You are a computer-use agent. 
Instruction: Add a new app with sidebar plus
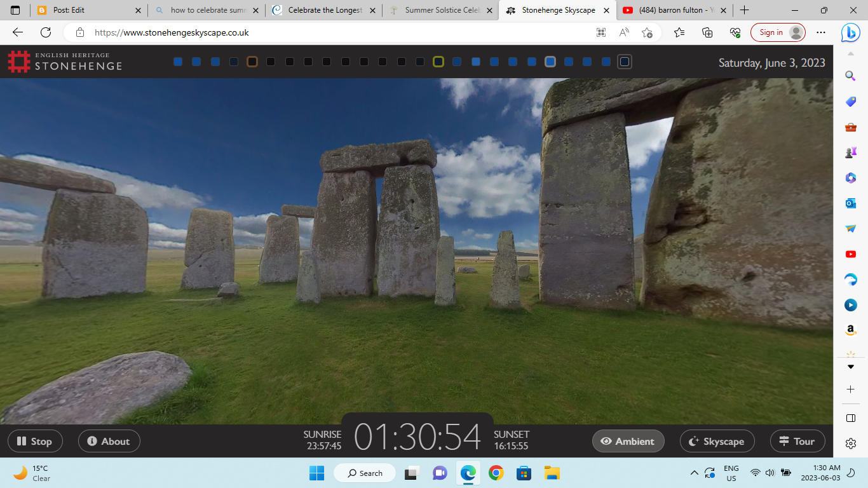(x=850, y=389)
